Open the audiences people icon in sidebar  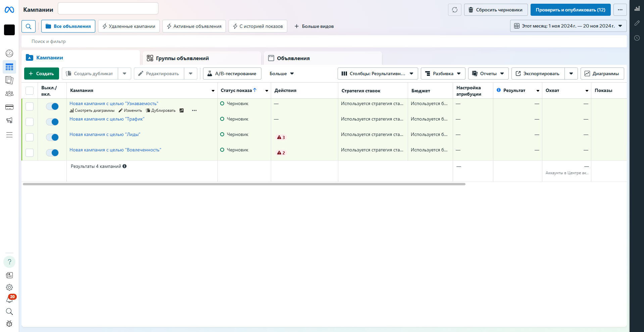pos(9,94)
